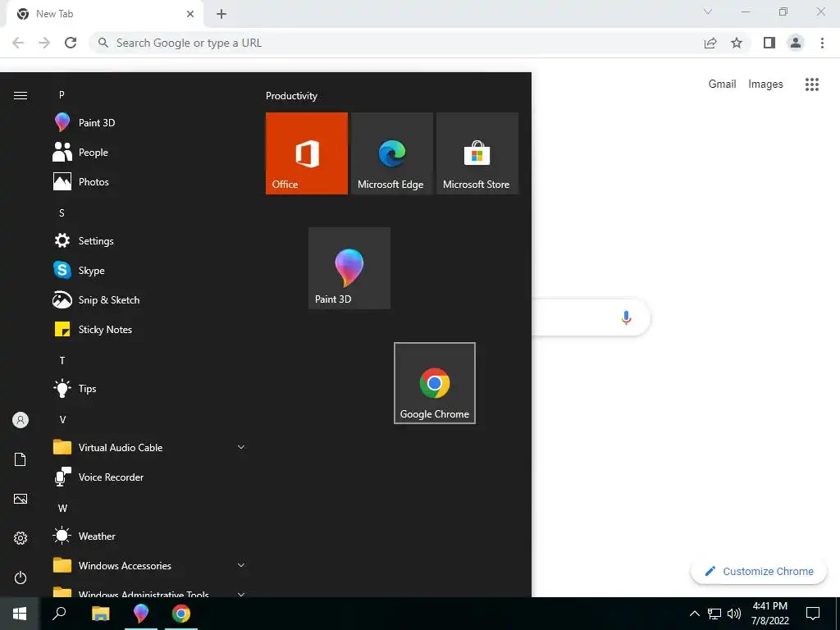The width and height of the screenshot is (840, 630).
Task: Open Settings gear in Start sidebar
Action: pos(21,538)
